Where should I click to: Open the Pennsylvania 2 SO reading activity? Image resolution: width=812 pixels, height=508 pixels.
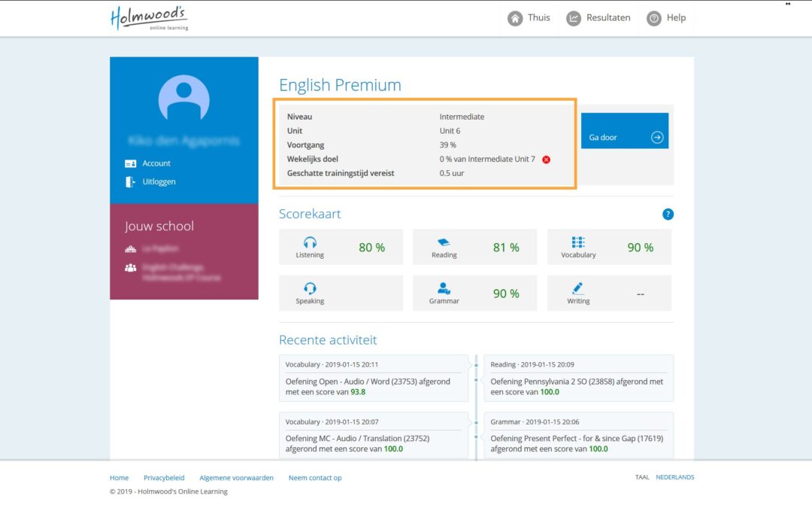[578, 379]
